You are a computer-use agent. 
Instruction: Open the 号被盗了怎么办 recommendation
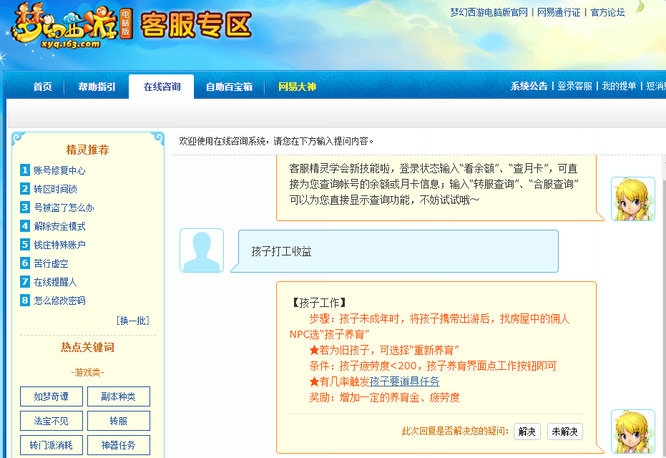(64, 208)
